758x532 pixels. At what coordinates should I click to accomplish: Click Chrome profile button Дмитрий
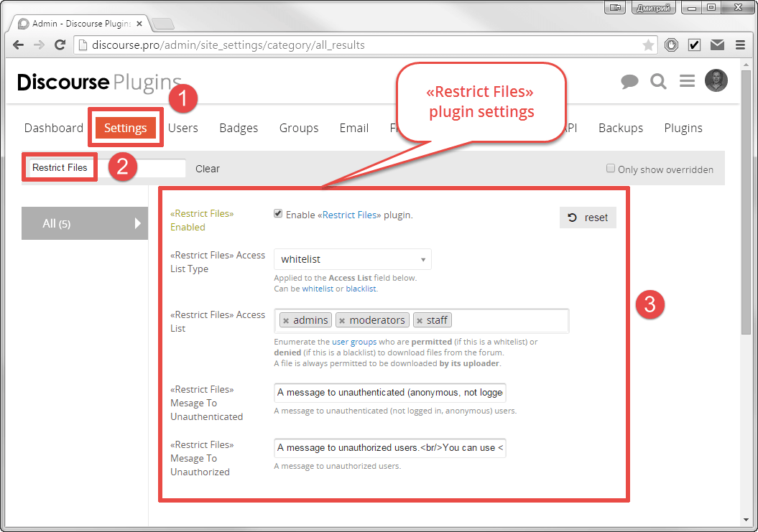653,8
